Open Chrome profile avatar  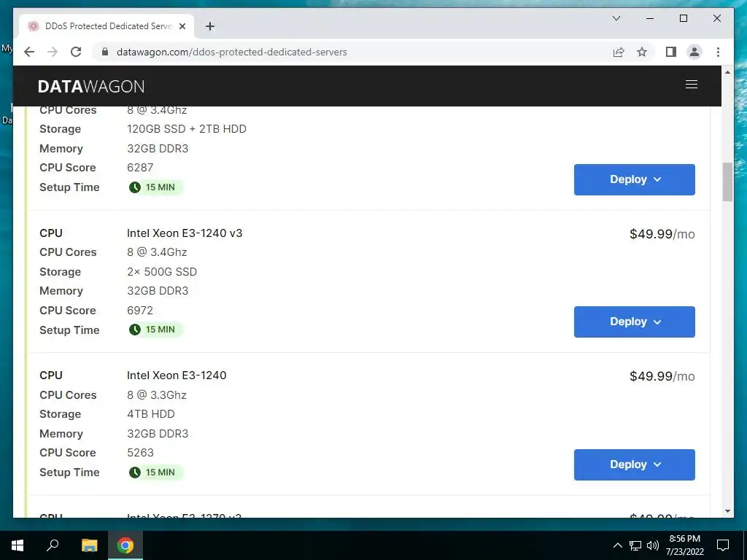pos(694,52)
